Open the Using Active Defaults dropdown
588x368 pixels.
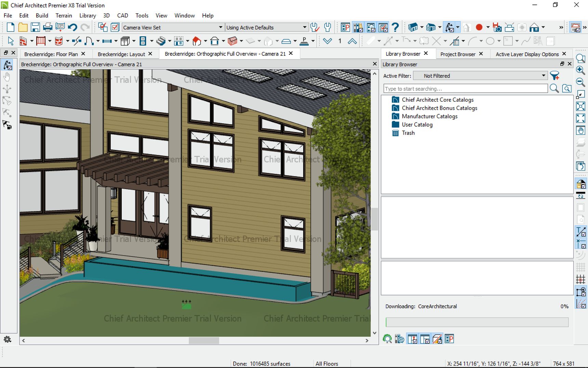(x=266, y=27)
